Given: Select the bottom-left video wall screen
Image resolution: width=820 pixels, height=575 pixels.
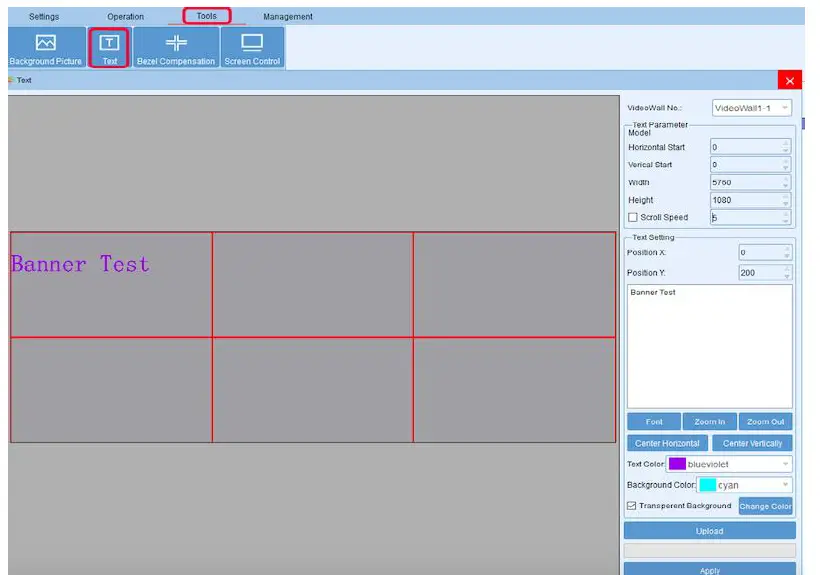Looking at the screenshot, I should coord(111,390).
